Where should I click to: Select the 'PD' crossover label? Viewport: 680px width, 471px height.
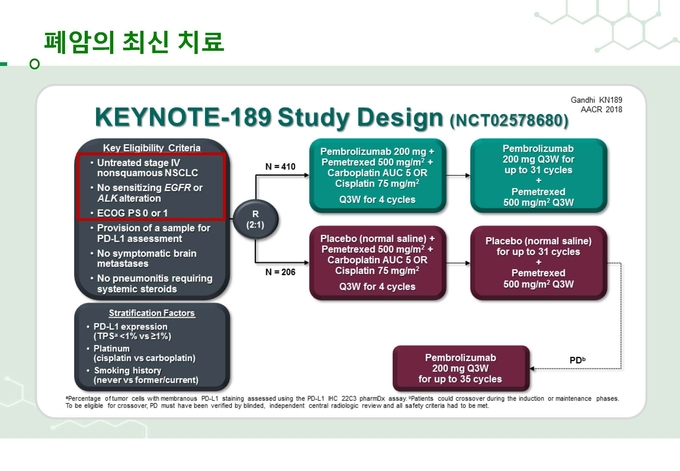click(577, 360)
